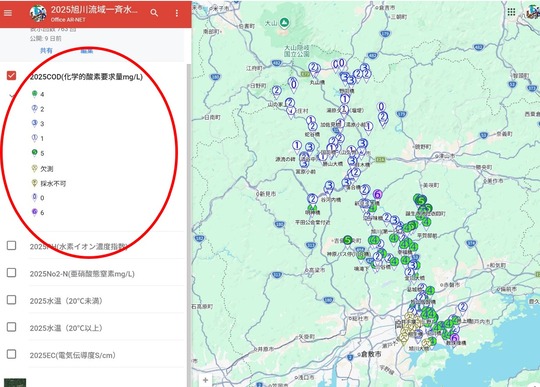Uncheck the 2025COD layer checkbox

pos(11,75)
